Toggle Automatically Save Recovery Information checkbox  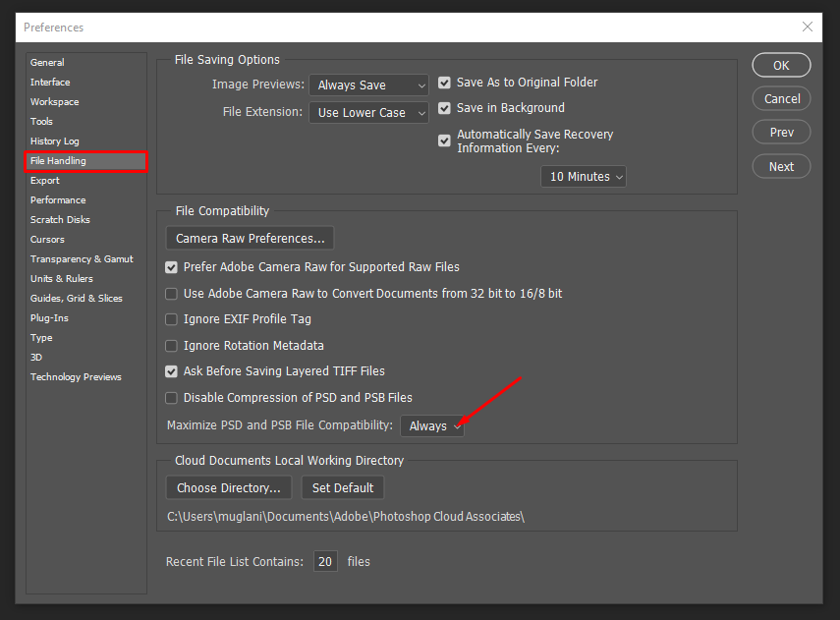pos(445,141)
